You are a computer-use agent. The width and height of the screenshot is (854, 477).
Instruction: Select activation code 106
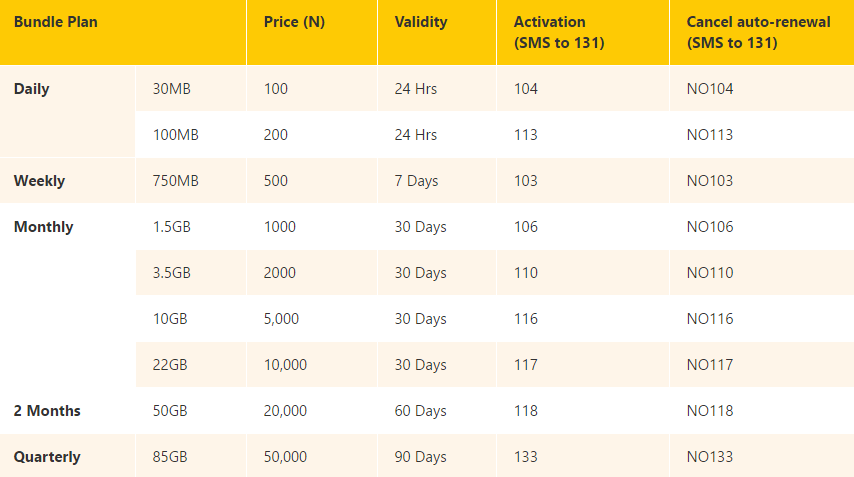point(526,227)
